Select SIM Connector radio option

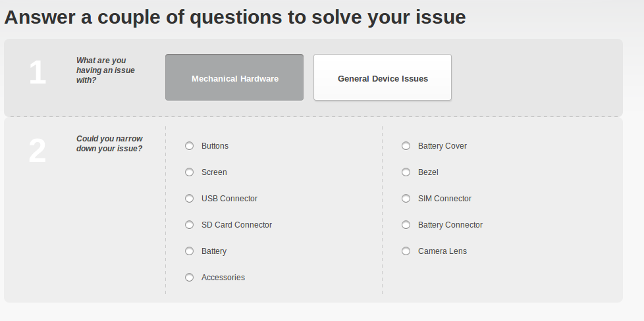tap(406, 199)
